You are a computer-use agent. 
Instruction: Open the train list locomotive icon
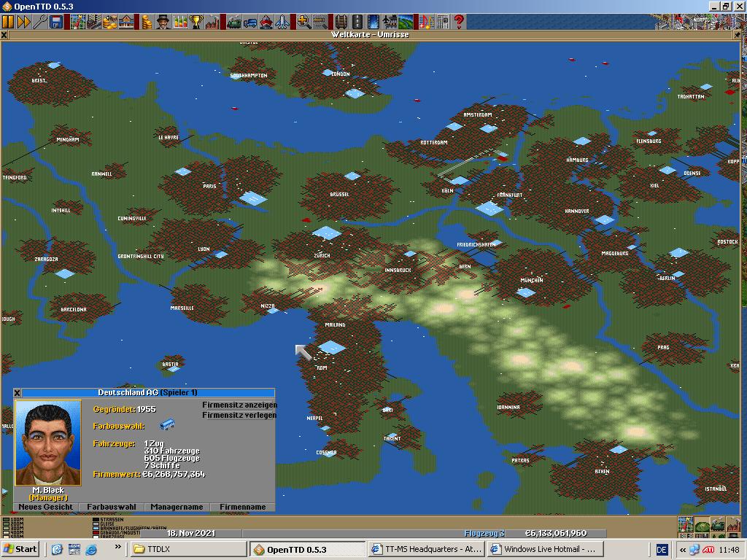pyautogui.click(x=234, y=22)
